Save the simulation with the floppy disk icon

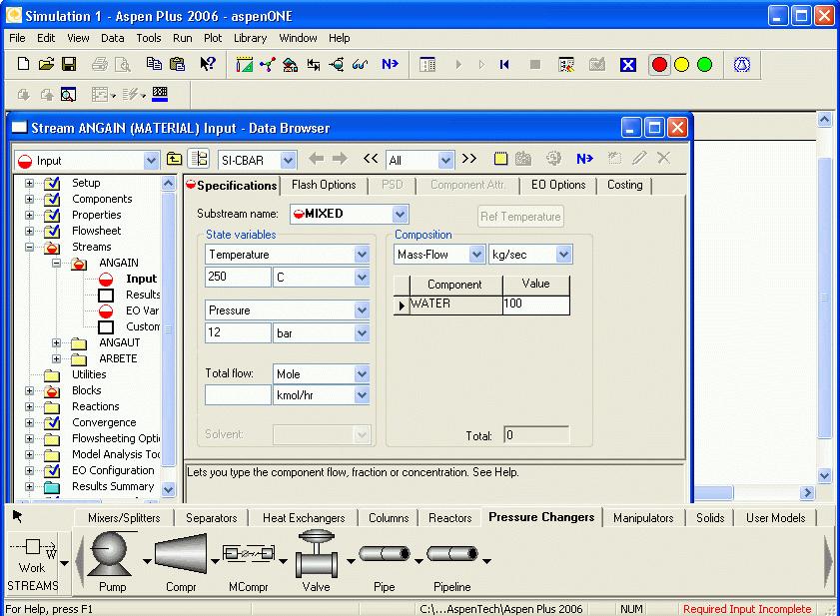point(69,64)
